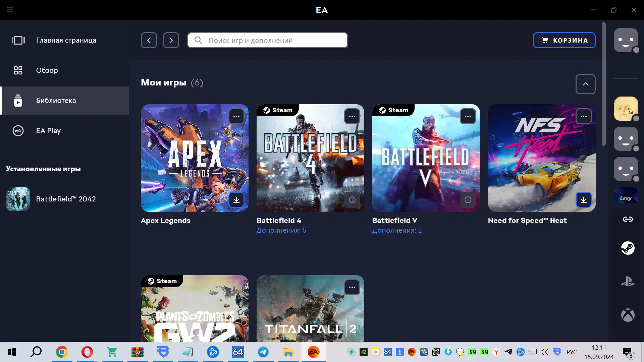Click Need for Speed™ Heat title text
The image size is (644, 362).
click(527, 221)
